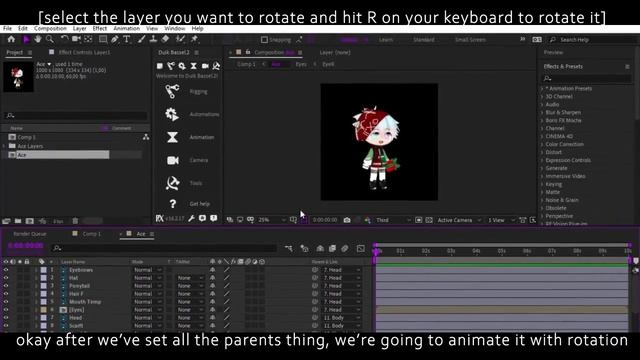640x360 pixels.
Task: Select the Pen tool
Action: click(x=115, y=39)
